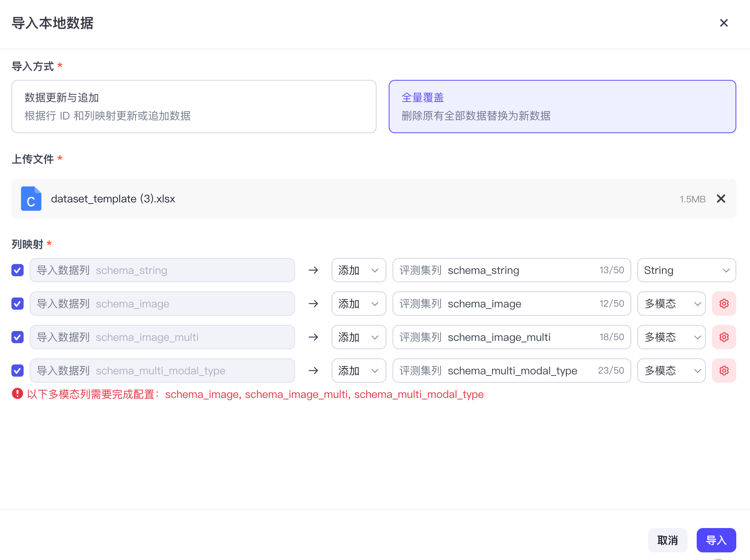Open 添加 dropdown in schema_image row

point(359,304)
